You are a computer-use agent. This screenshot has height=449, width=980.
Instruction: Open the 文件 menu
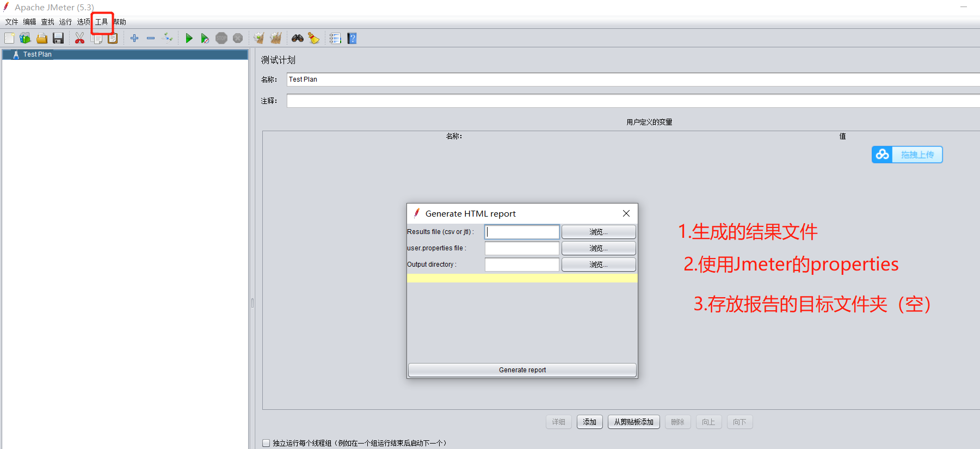click(12, 22)
